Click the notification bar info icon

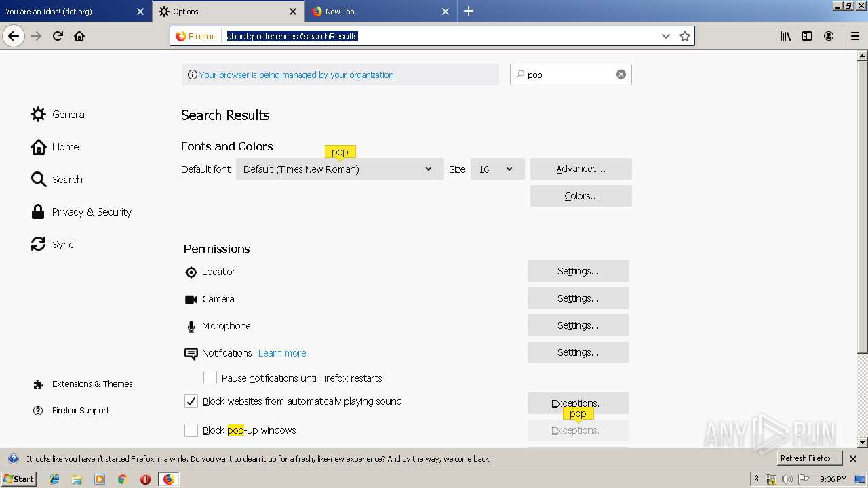coord(13,459)
